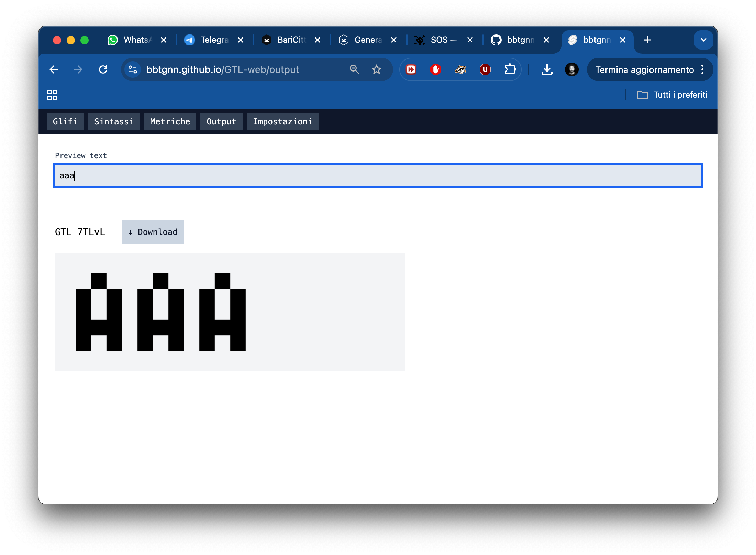This screenshot has width=756, height=555.
Task: Close the Telegram tab
Action: (241, 40)
